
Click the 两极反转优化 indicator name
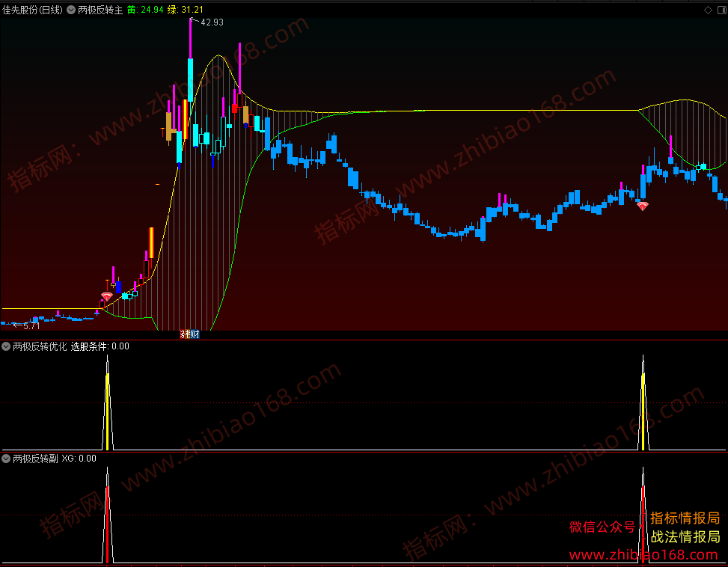40,346
